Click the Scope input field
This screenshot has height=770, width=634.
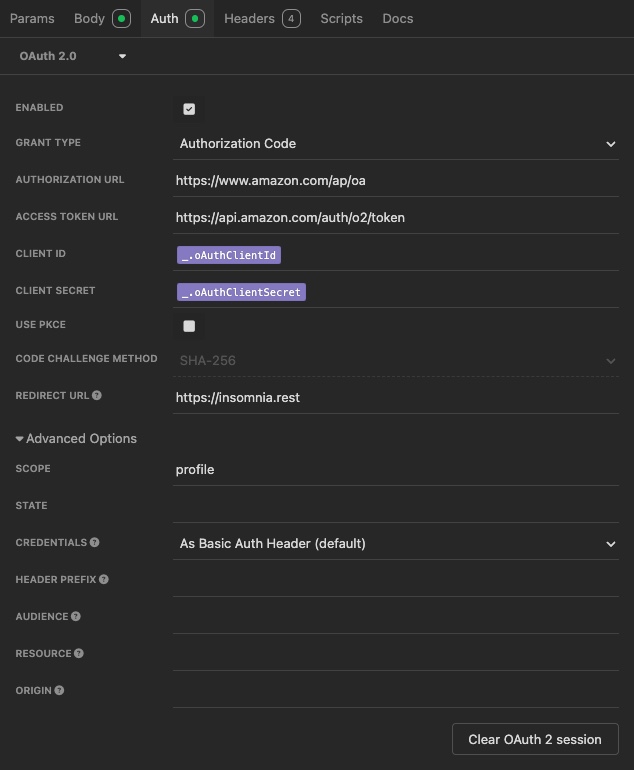pos(396,470)
